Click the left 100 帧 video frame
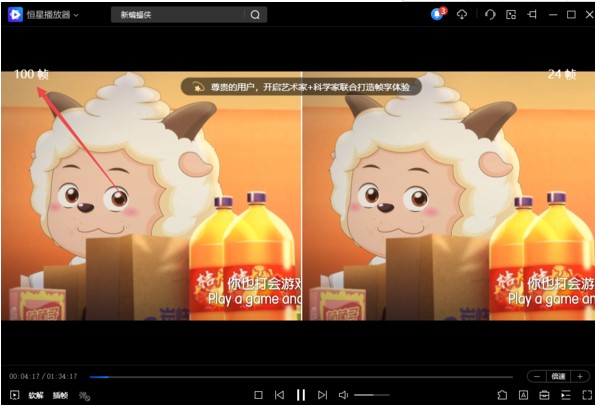595x405 pixels. pos(151,196)
